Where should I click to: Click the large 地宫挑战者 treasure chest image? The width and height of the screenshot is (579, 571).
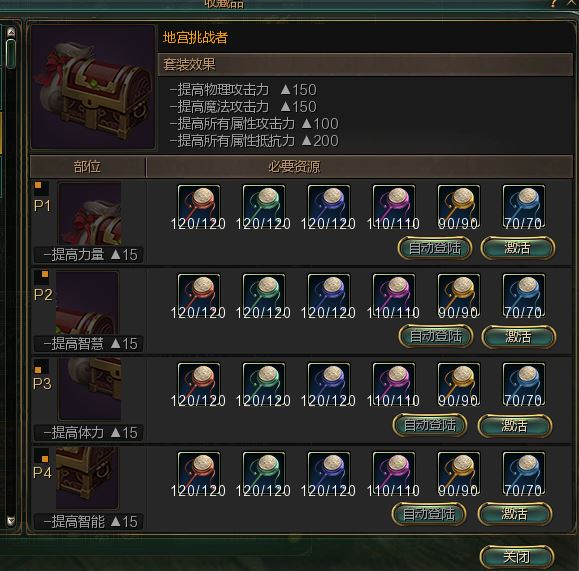(93, 87)
